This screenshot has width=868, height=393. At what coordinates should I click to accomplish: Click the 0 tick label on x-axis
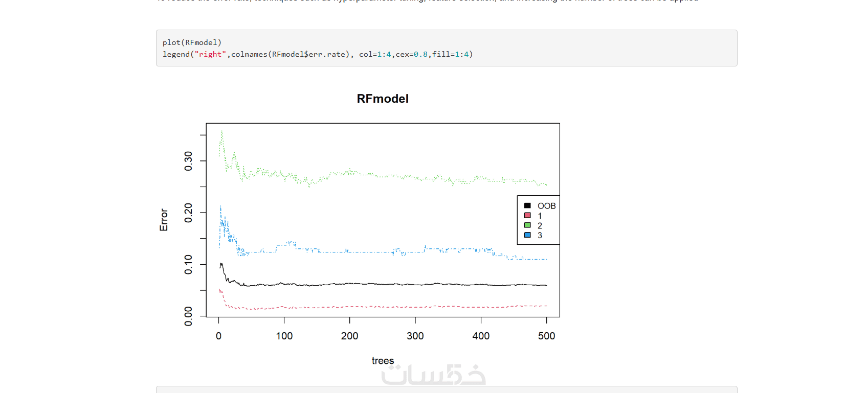pos(219,336)
